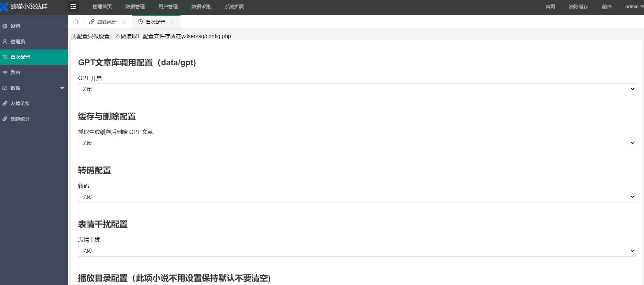Open the admin user dropdown
644x285 pixels.
pos(634,7)
